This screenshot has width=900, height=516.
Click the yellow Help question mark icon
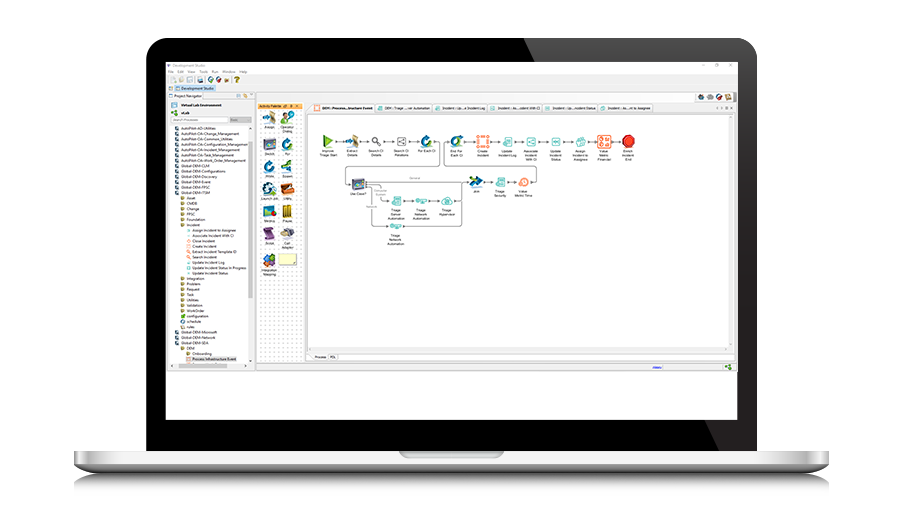coord(236,80)
